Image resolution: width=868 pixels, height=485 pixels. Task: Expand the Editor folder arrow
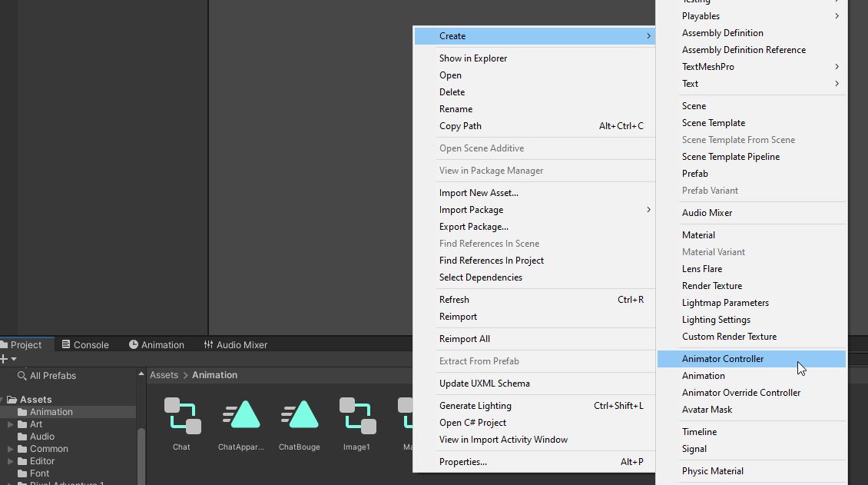pyautogui.click(x=11, y=461)
